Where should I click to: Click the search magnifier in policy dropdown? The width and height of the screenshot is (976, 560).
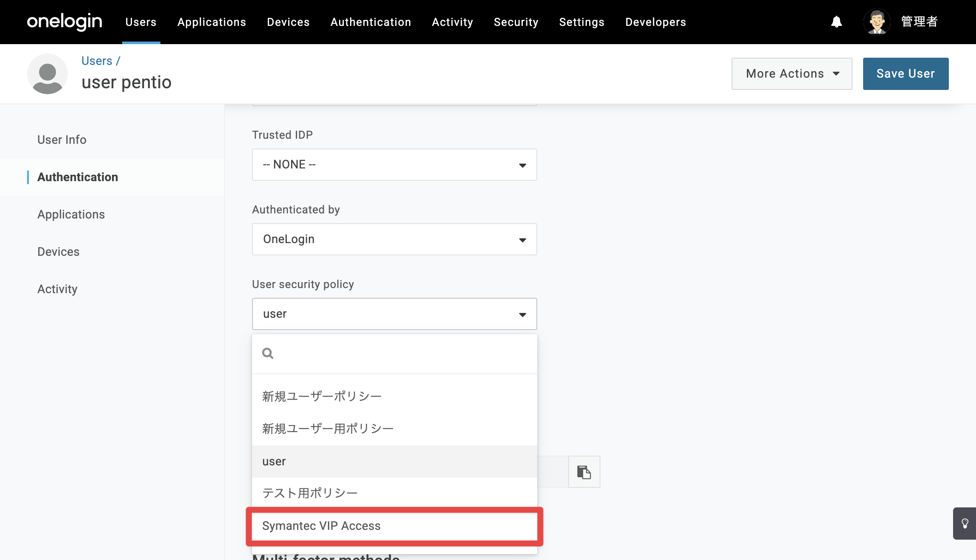[x=268, y=353]
